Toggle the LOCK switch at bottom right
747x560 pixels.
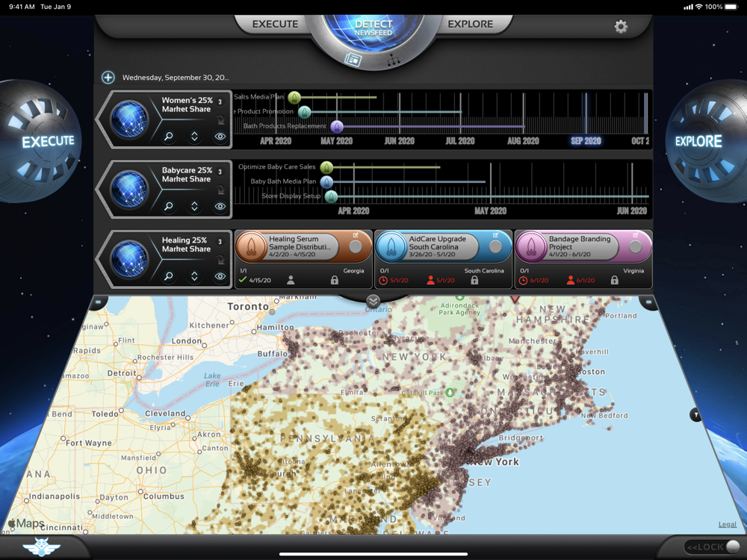712,547
